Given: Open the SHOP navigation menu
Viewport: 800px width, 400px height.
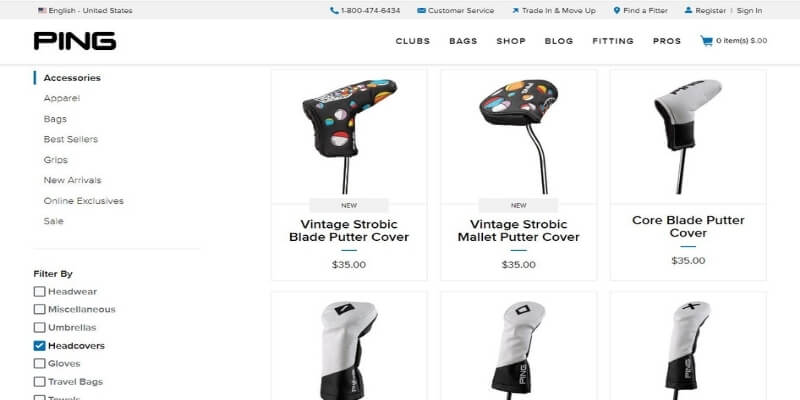Looking at the screenshot, I should click(511, 41).
